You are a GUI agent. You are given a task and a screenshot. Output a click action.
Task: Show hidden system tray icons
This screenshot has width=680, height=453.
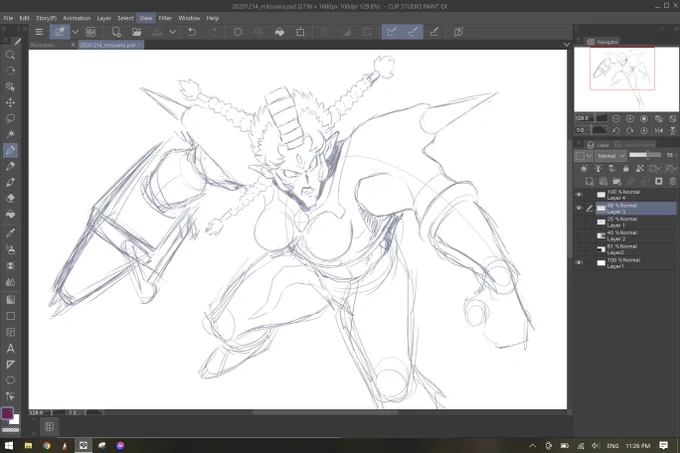point(533,446)
